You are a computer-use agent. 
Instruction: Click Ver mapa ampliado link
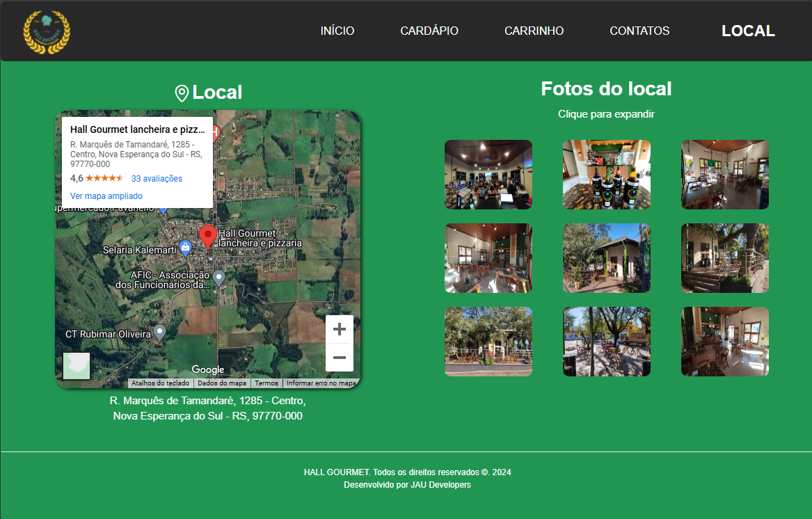pos(106,195)
